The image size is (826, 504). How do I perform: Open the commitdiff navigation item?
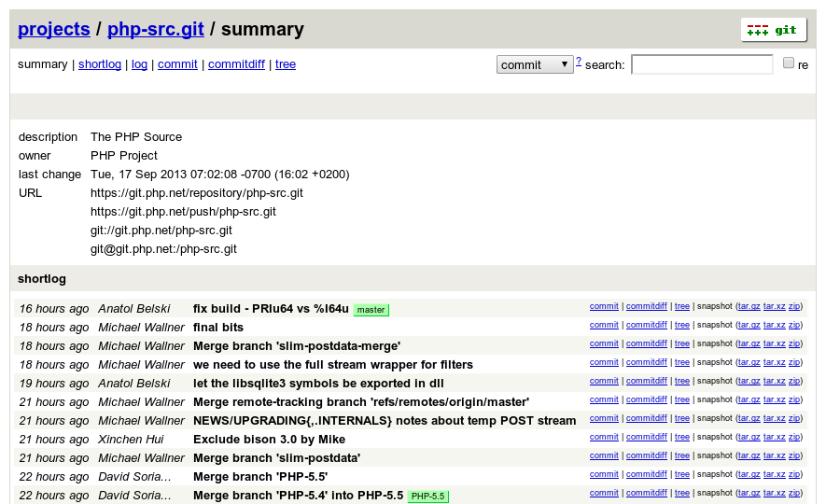[x=236, y=64]
